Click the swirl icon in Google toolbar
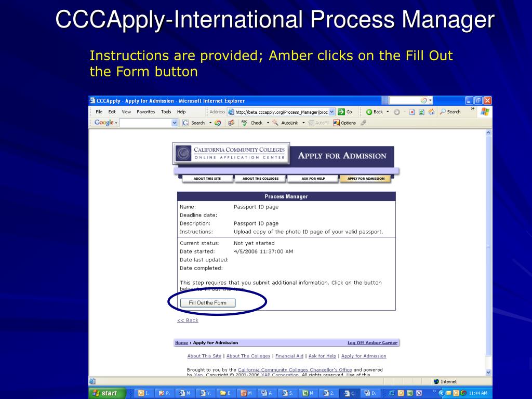Screen dimensions: 532x399 pyautogui.click(x=218, y=123)
